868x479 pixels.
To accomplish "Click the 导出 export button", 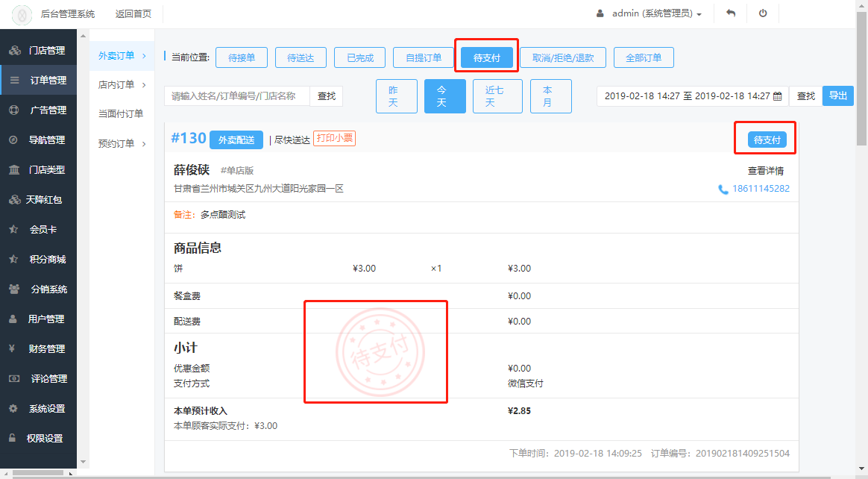I will (x=838, y=96).
